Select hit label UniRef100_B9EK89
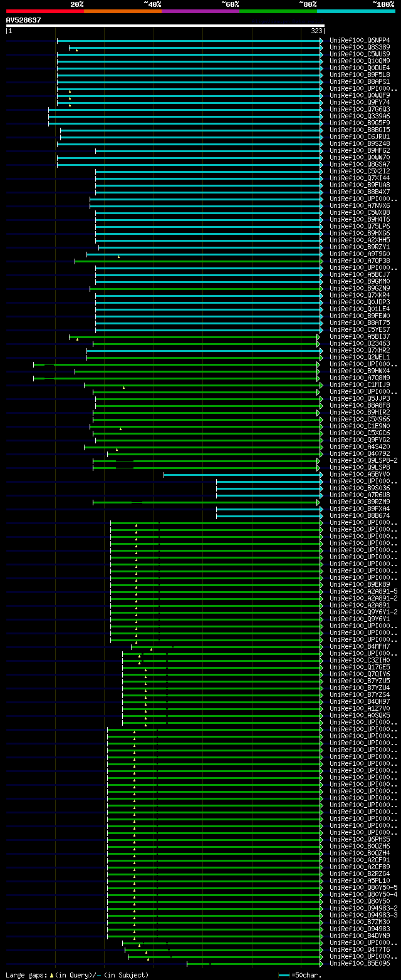This screenshot has width=401, height=980. point(360,585)
